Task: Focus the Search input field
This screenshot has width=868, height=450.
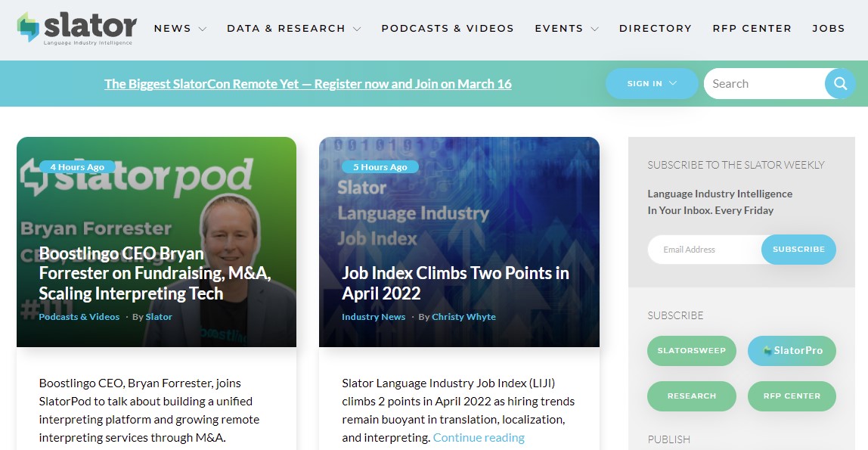Action: 764,84
